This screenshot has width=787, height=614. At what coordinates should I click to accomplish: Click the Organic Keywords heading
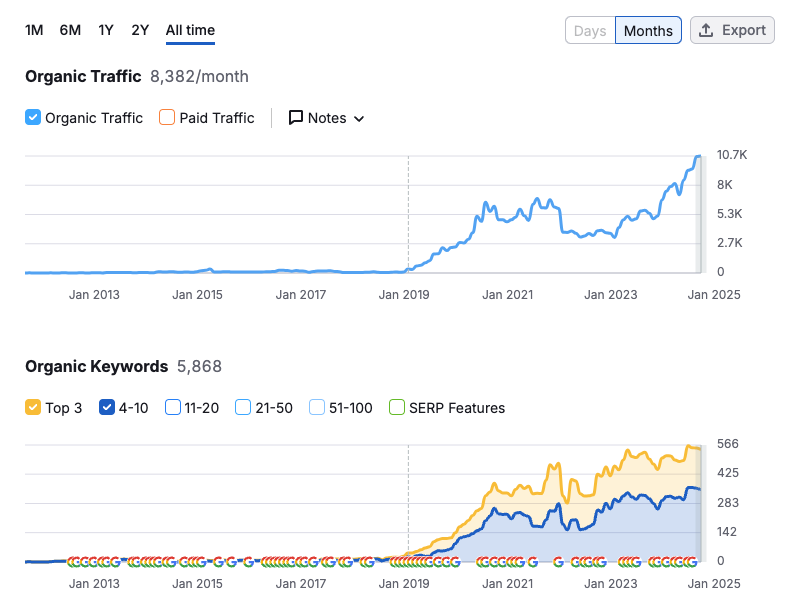[x=96, y=366]
